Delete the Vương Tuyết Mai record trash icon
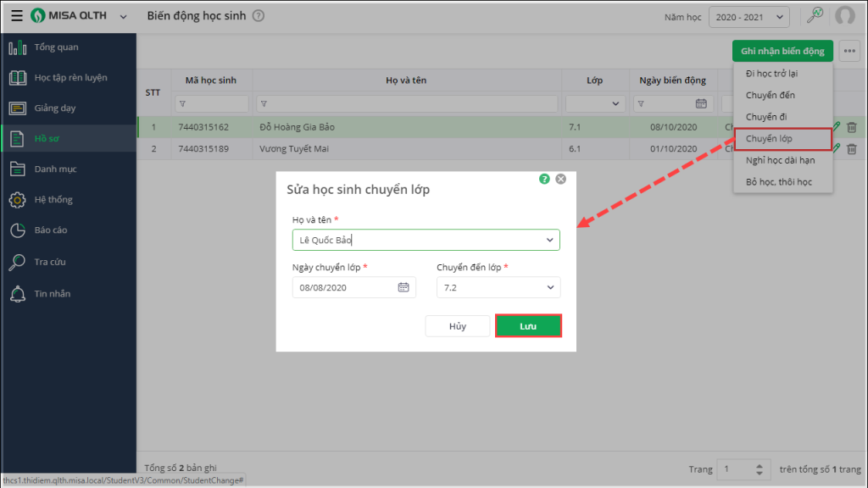Viewport: 868px width, 488px height. pos(851,149)
